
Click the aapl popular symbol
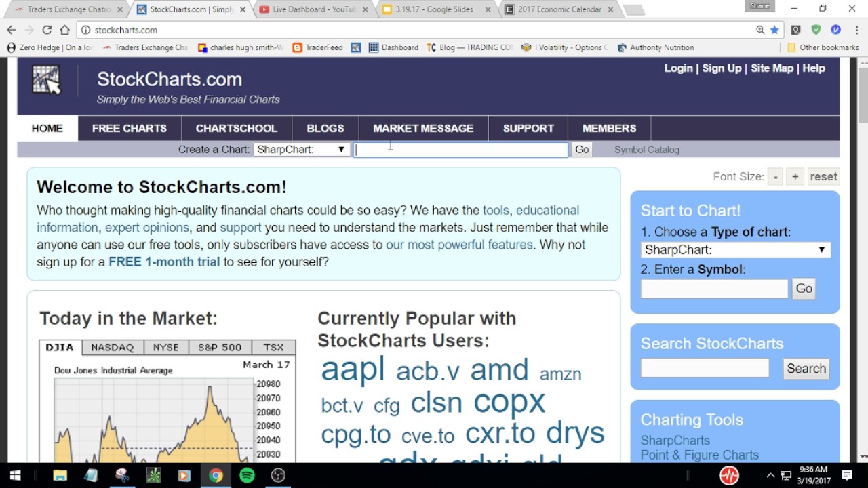click(353, 369)
